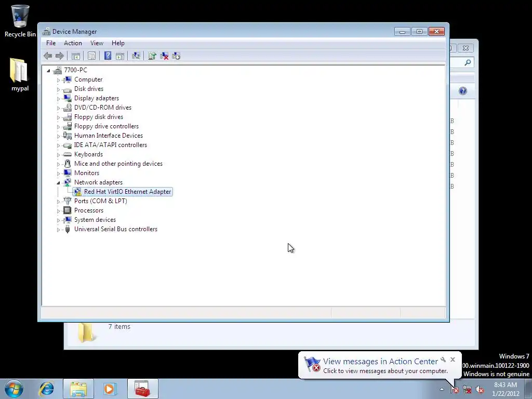The image size is (532, 399).
Task: Toggle the Show/Hide Action Pane toolbar icon
Action: click(x=120, y=56)
